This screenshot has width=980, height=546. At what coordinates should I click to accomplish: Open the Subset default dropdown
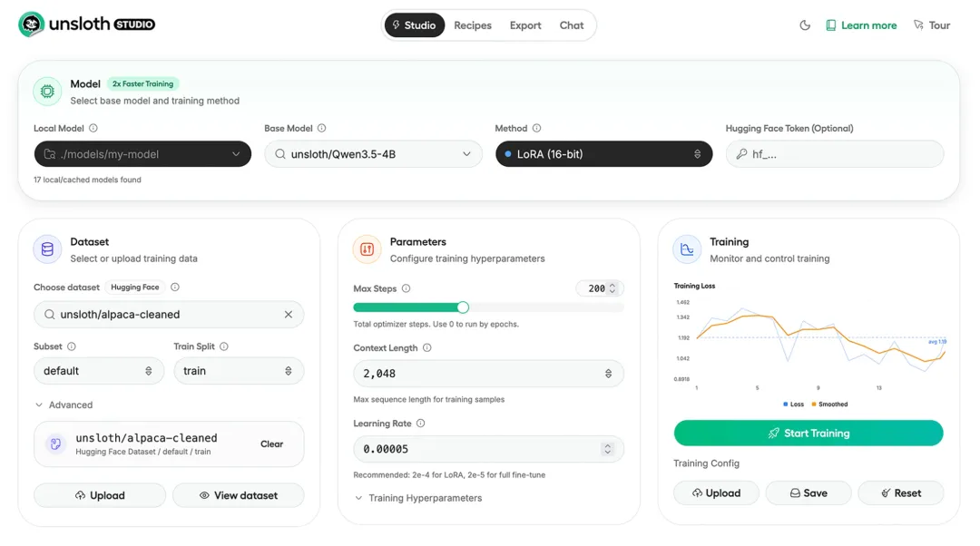[x=99, y=371]
